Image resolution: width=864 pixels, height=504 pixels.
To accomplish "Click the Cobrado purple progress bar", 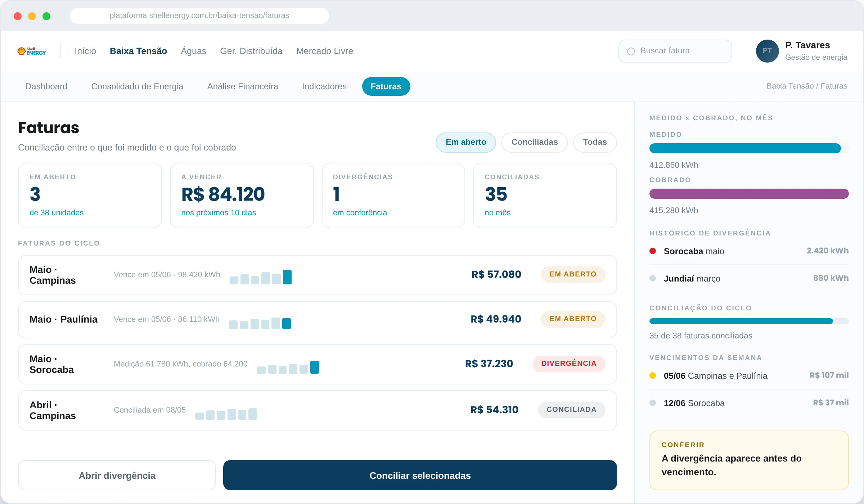I will tap(749, 194).
